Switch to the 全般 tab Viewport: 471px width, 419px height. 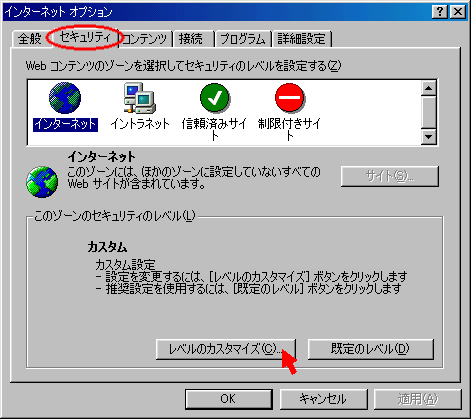[29, 39]
